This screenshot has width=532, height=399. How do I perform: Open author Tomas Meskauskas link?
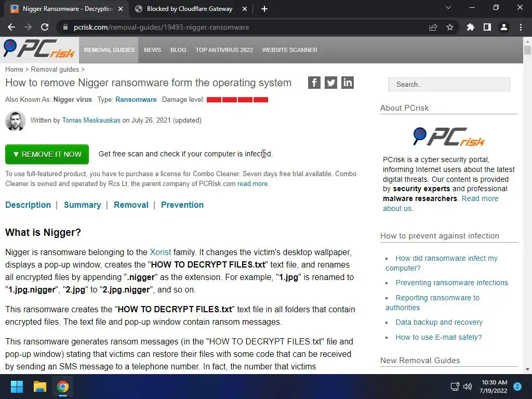click(x=91, y=120)
